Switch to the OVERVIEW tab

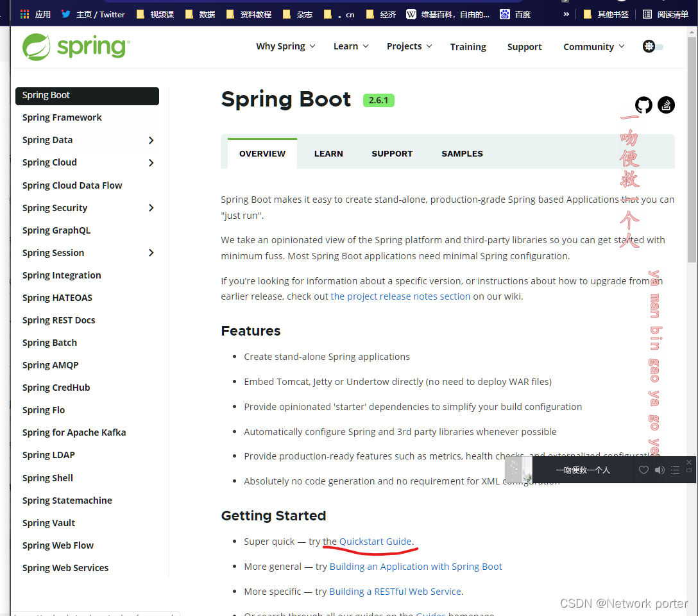[x=262, y=153]
